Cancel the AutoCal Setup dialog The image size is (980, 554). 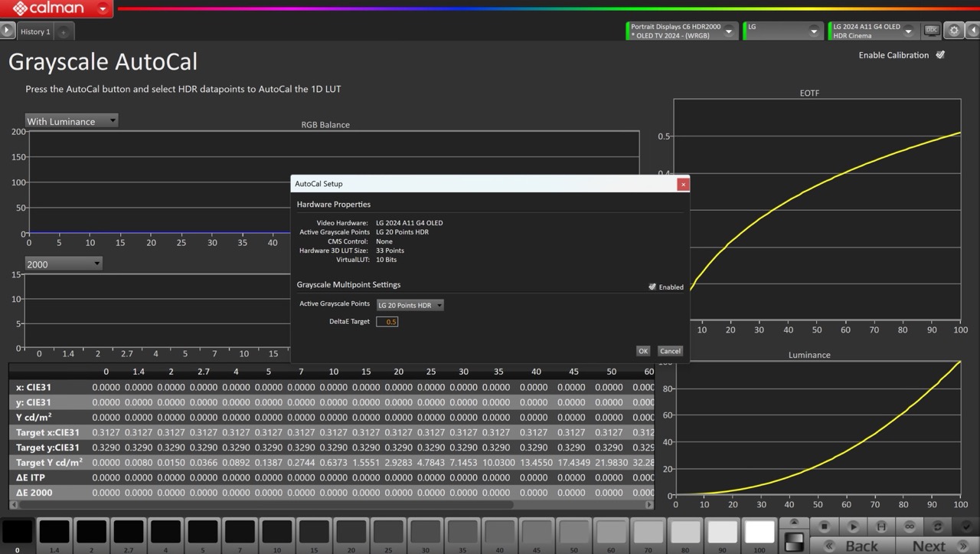[670, 351]
